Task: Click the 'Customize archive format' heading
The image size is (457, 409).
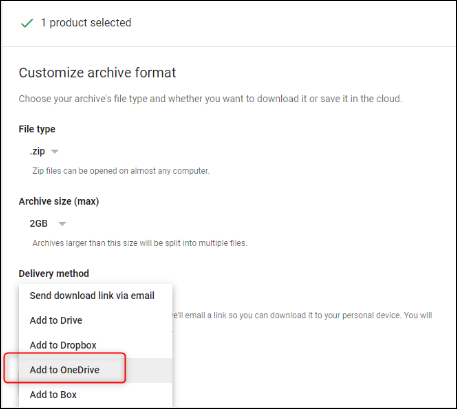Action: (x=97, y=73)
